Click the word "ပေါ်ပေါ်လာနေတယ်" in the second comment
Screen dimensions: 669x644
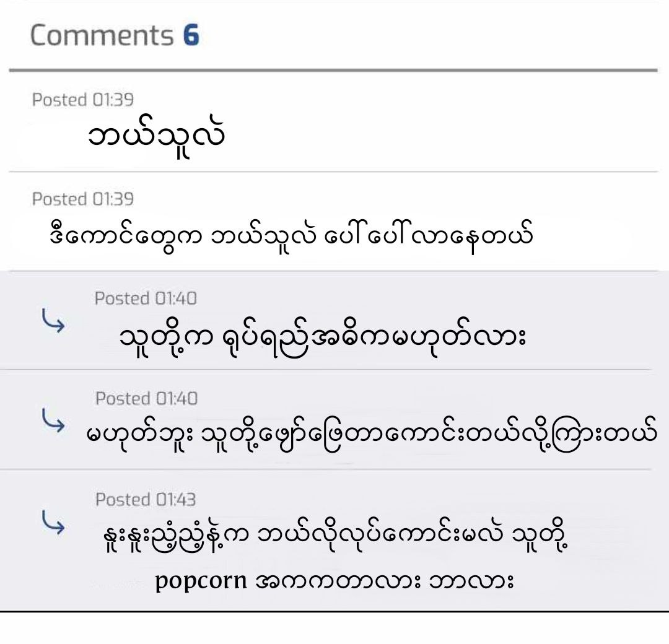point(427,237)
